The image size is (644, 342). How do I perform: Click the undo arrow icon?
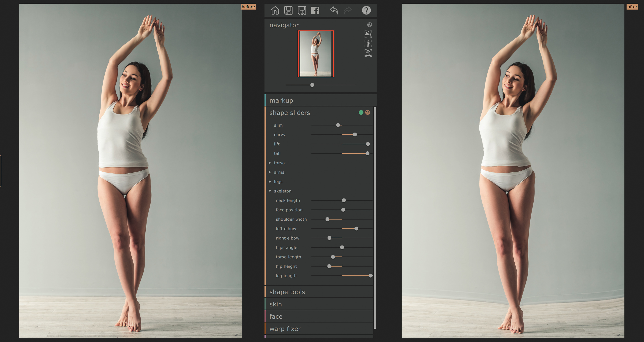click(x=334, y=11)
